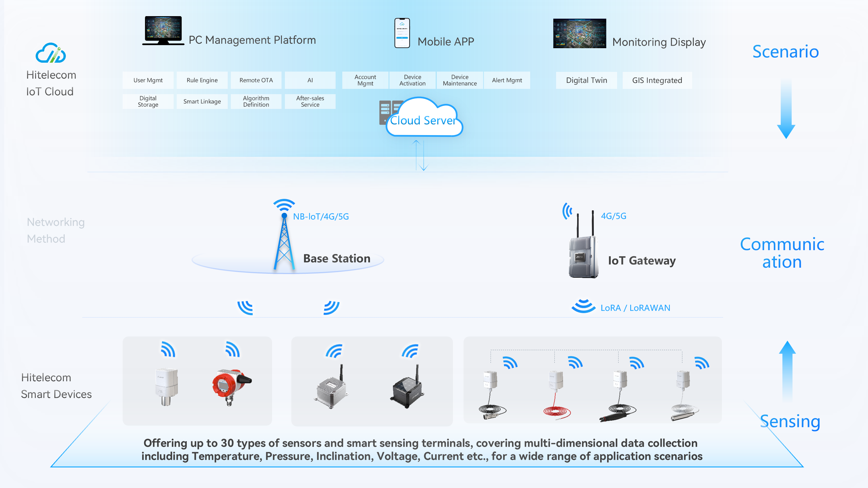Click the Remote OTA feature box

[256, 80]
